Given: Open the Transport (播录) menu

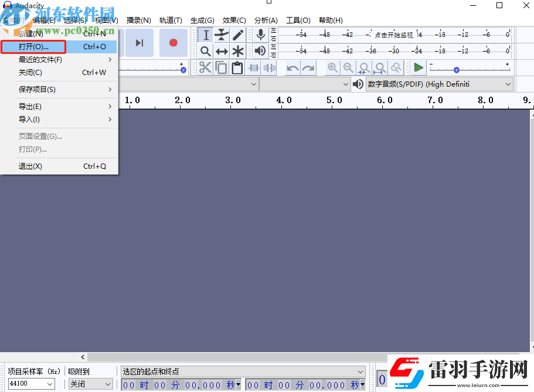Looking at the screenshot, I should click(138, 21).
